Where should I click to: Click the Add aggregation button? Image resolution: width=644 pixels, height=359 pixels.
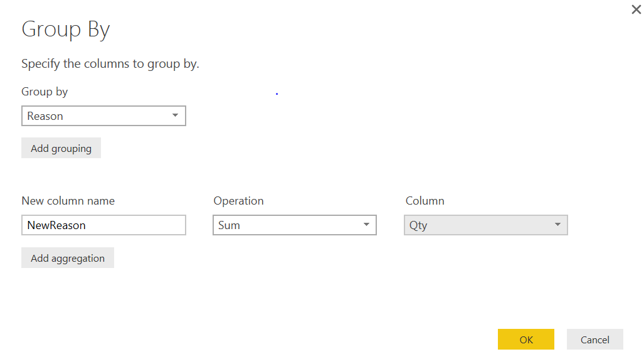tap(68, 258)
